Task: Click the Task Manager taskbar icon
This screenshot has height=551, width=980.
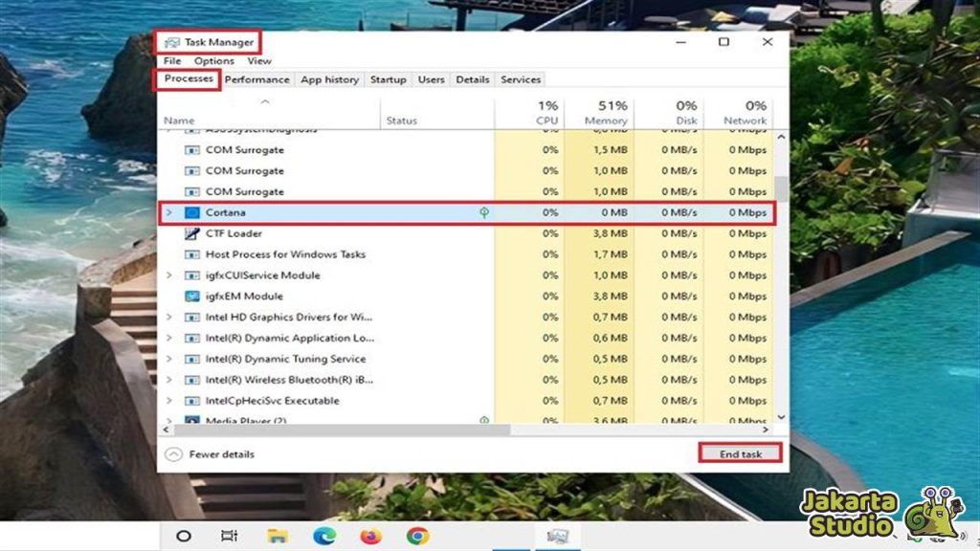Action: pyautogui.click(x=558, y=536)
